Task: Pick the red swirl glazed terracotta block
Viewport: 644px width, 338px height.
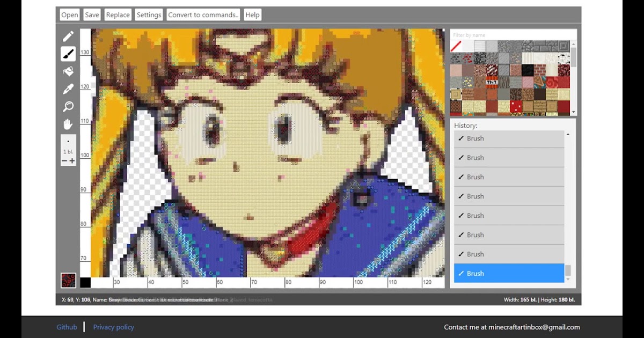Action: [x=552, y=82]
